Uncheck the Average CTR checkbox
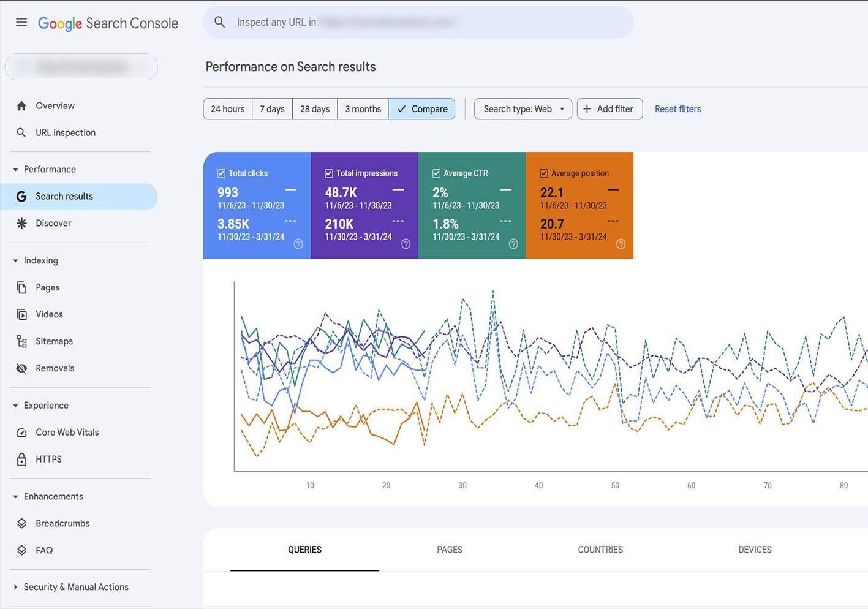The height and width of the screenshot is (609, 868). pos(436,173)
